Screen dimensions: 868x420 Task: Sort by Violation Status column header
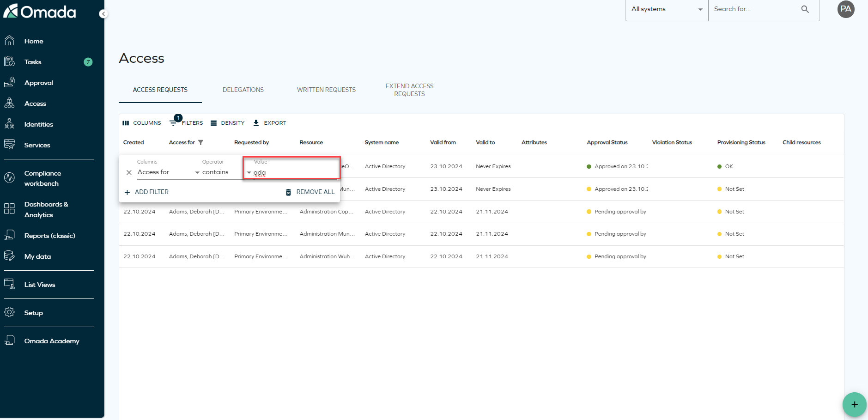(x=672, y=142)
